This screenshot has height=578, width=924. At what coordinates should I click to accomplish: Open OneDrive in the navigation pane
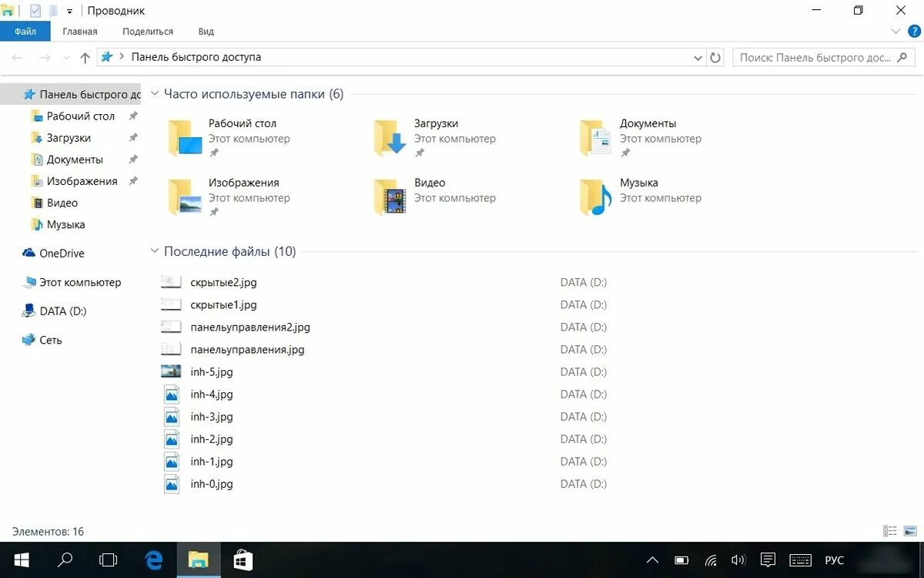62,253
